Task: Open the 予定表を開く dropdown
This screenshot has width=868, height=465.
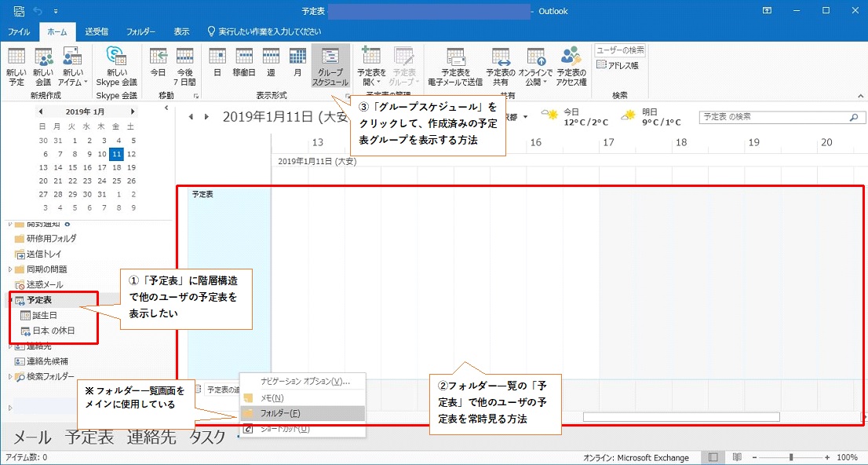Action: click(x=371, y=67)
